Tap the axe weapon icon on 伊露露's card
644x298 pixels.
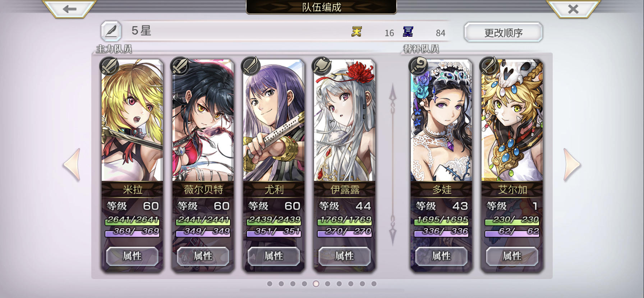pos(322,66)
